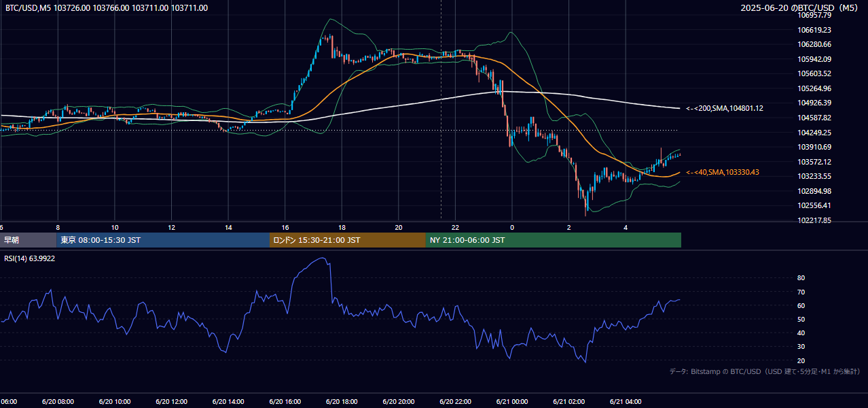Click hour label 4 on price chart axis
The width and height of the screenshot is (868, 408).
coord(626,228)
